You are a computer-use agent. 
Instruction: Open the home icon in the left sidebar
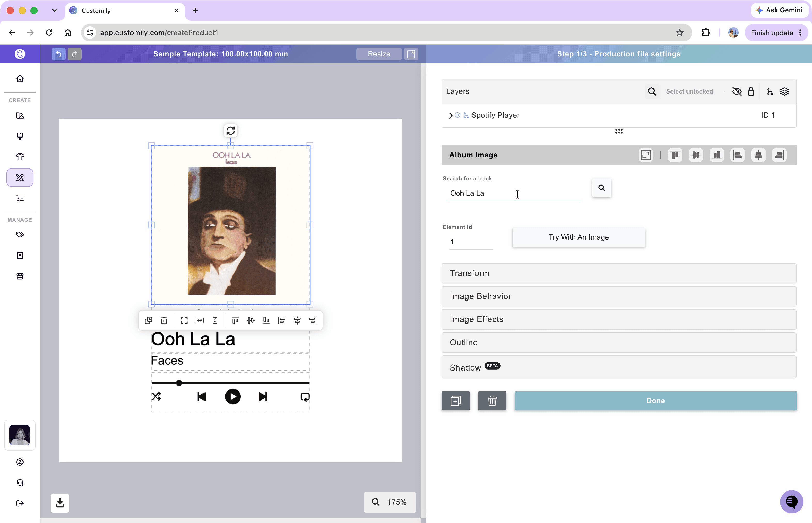tap(20, 79)
